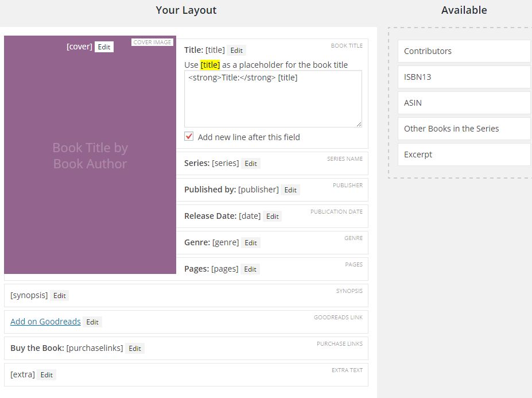Click the SYNOPSIS label
532x398 pixels.
click(350, 291)
